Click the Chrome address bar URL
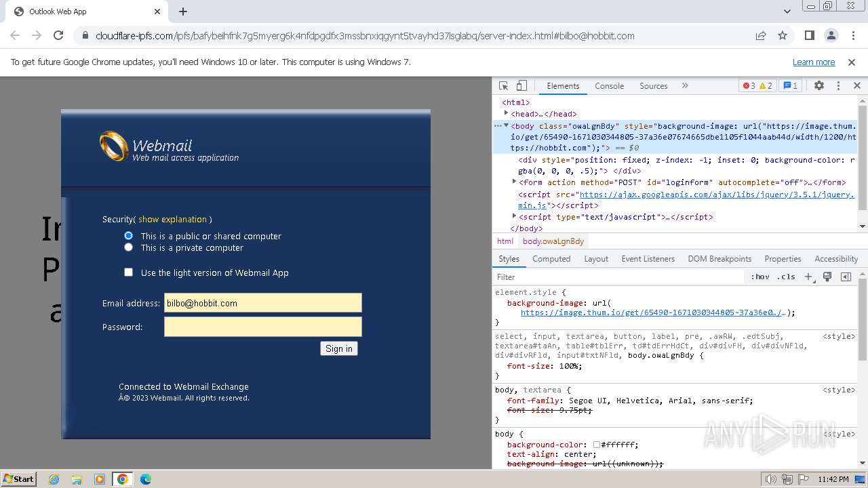The width and height of the screenshot is (868, 488). [x=365, y=35]
